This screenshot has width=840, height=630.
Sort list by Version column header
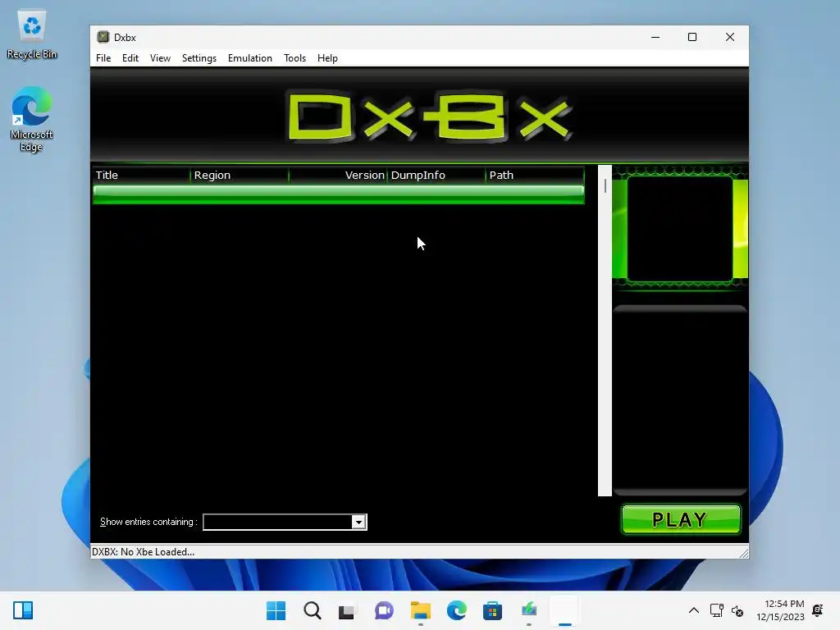point(338,176)
